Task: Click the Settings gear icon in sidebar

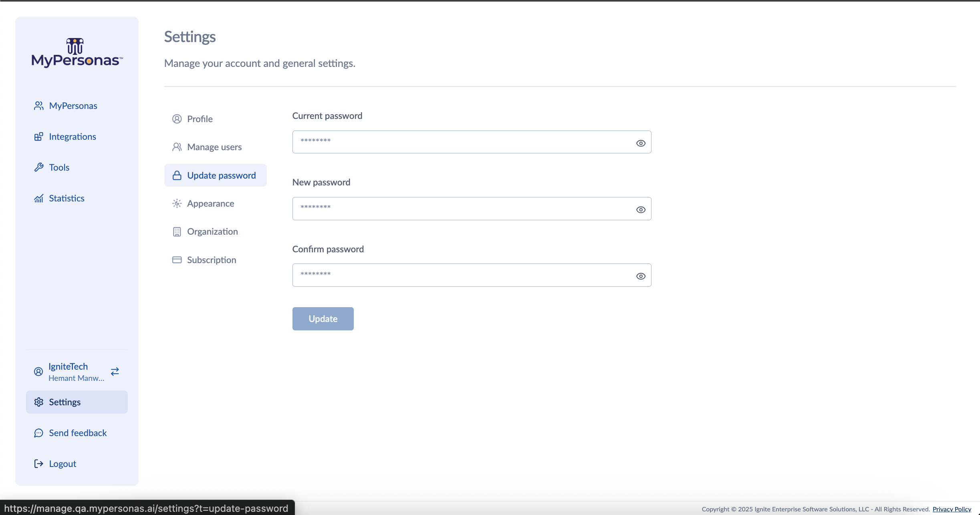Action: click(x=38, y=402)
